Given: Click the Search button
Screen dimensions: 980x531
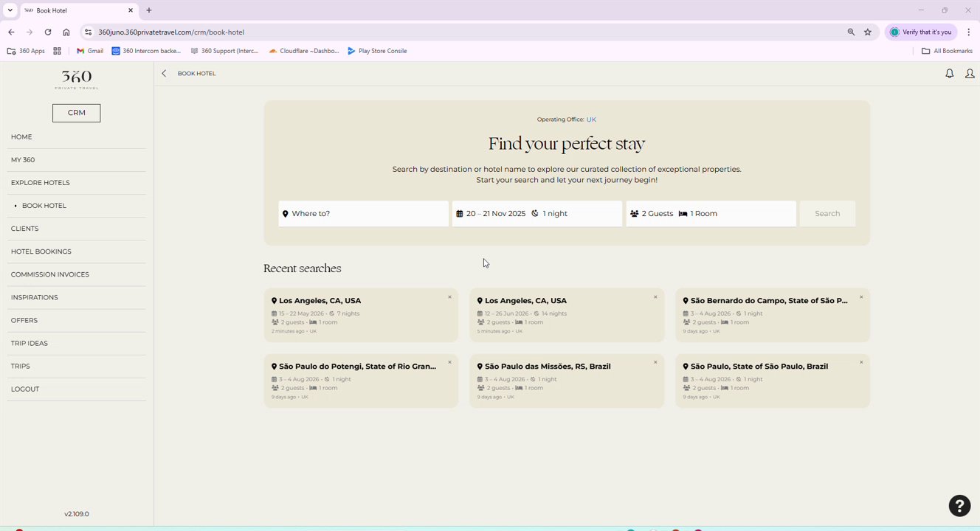Looking at the screenshot, I should tap(827, 214).
